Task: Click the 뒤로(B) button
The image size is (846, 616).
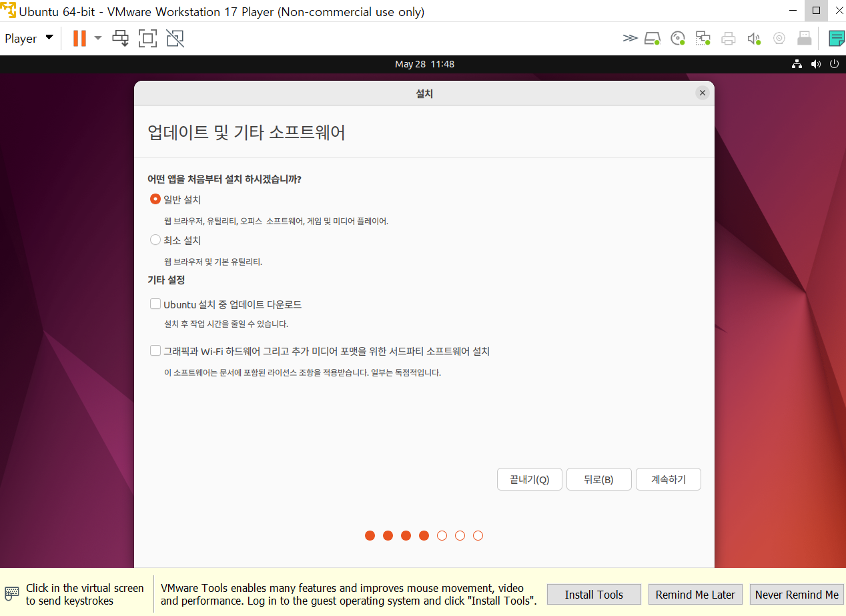Action: pos(599,479)
